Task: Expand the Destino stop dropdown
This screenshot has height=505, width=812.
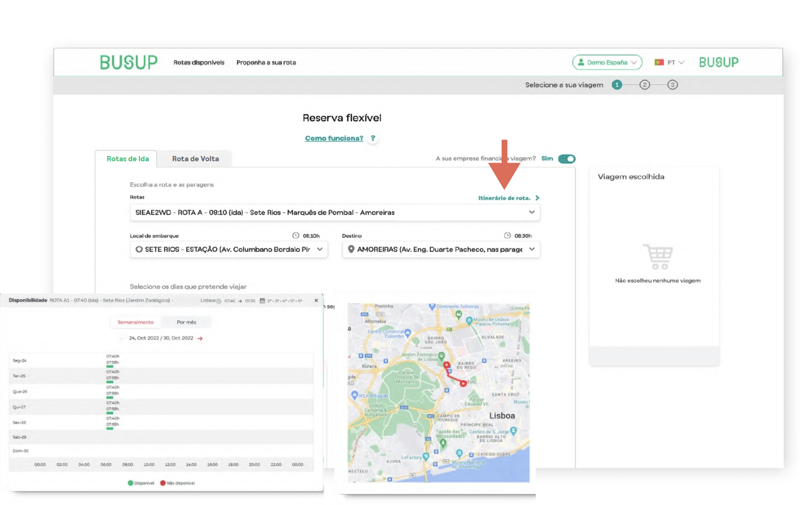Action: (441, 250)
